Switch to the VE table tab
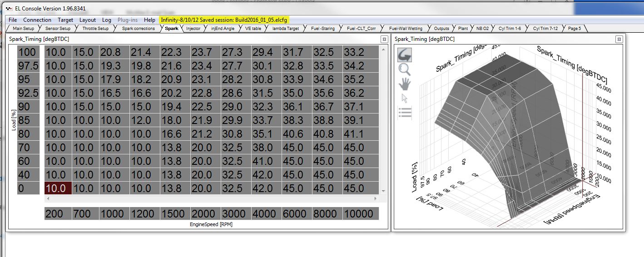 pyautogui.click(x=253, y=29)
